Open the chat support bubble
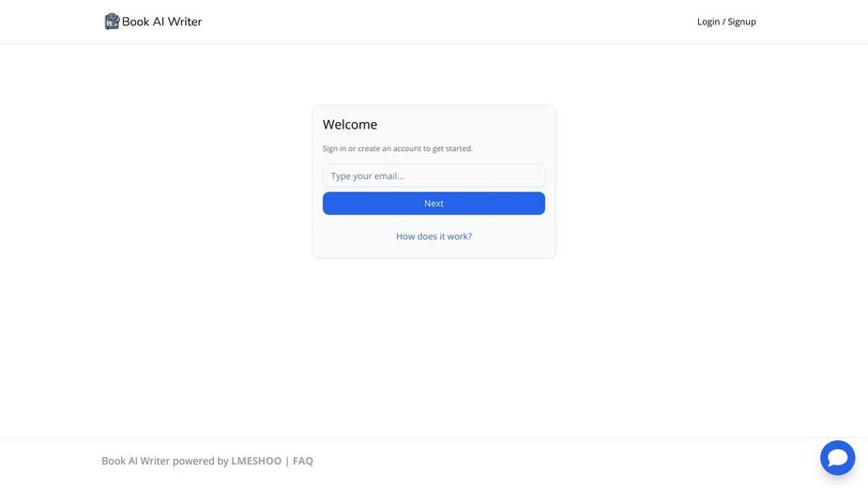868x488 pixels. coord(838,458)
